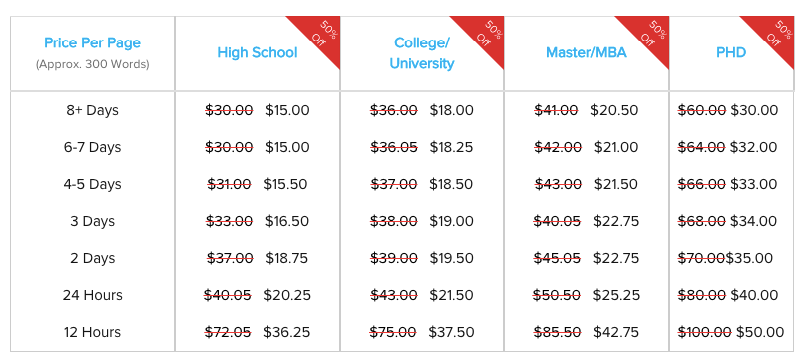Pick the $20.50 Master/MBA price
The width and height of the screenshot is (804, 363).
(x=614, y=110)
